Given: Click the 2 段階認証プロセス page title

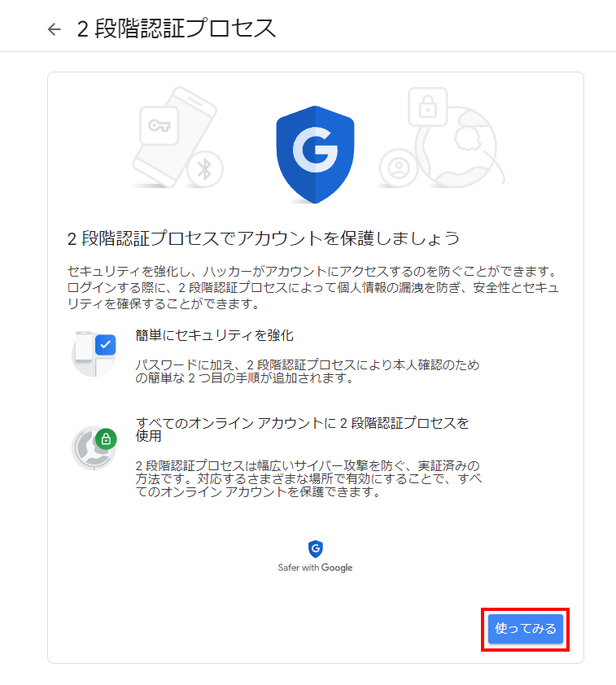Looking at the screenshot, I should coord(177,28).
